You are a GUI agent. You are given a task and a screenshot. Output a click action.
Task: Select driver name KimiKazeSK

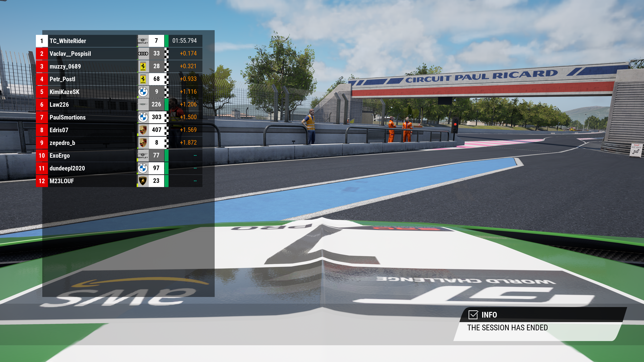(x=65, y=92)
